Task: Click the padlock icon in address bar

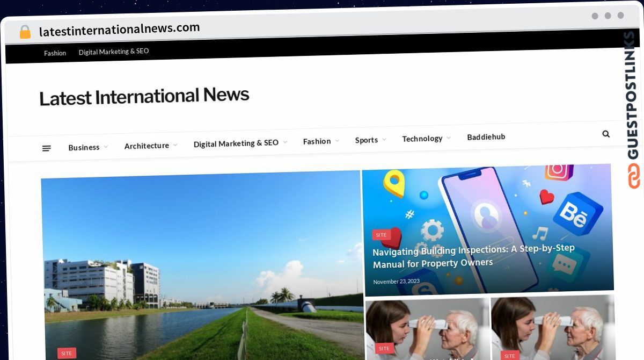Action: pos(25,32)
